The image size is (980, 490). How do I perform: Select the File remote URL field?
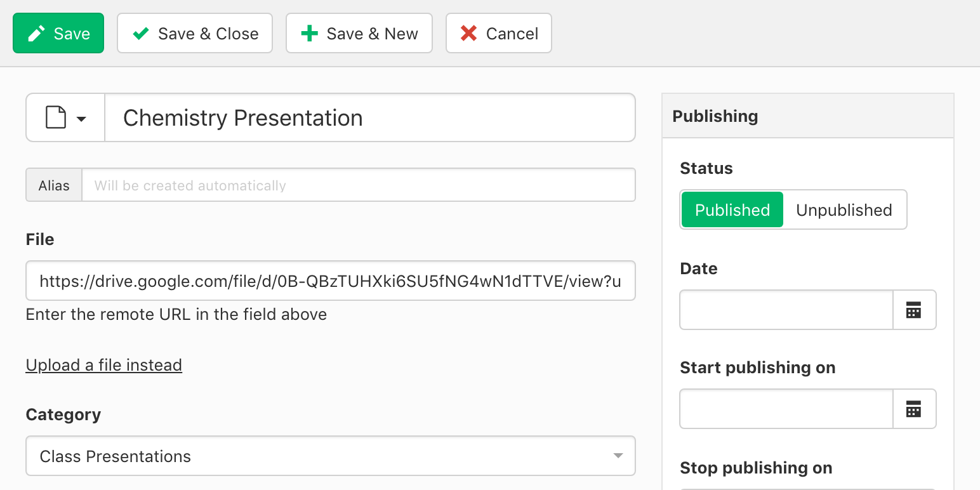(330, 281)
